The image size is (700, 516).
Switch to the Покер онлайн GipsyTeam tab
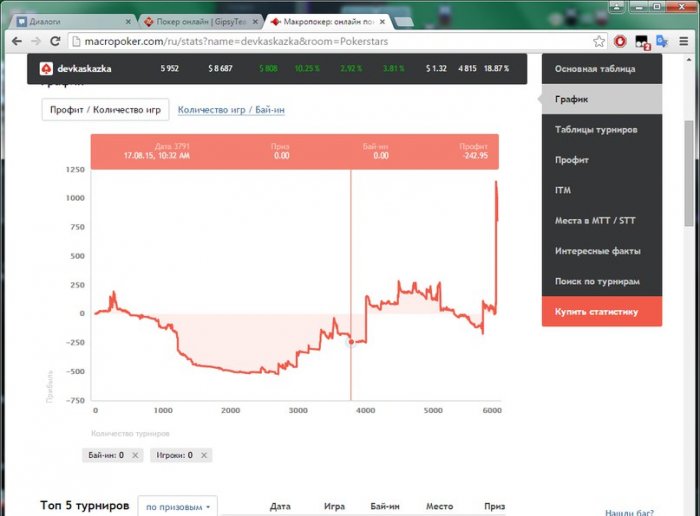click(x=200, y=21)
